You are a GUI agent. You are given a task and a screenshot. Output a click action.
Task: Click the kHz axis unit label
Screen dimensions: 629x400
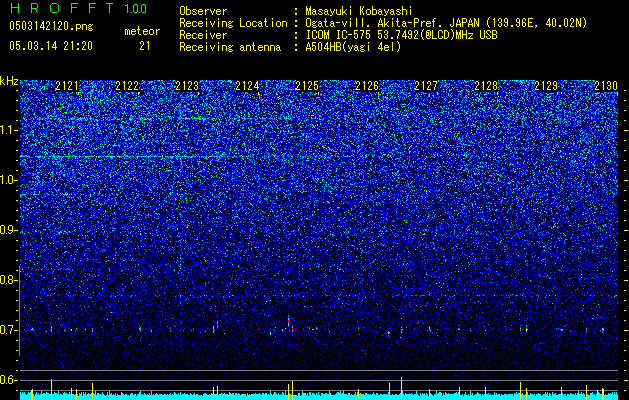[9, 81]
